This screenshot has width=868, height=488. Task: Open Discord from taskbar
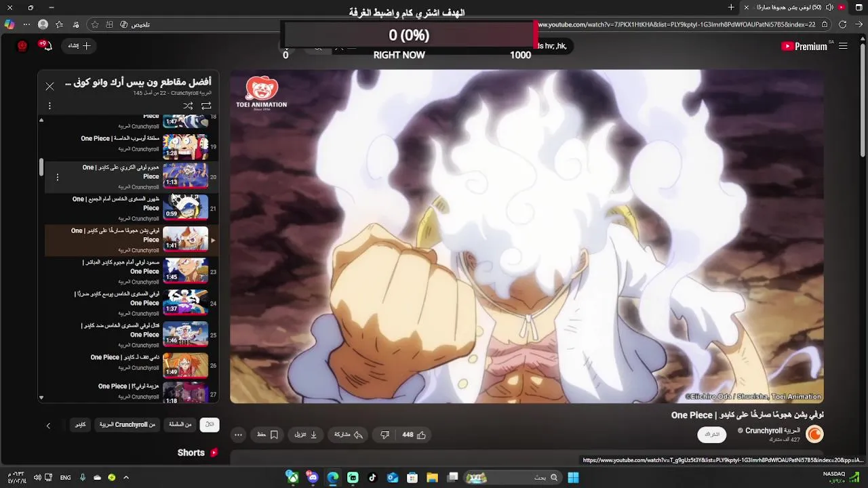pos(313,477)
